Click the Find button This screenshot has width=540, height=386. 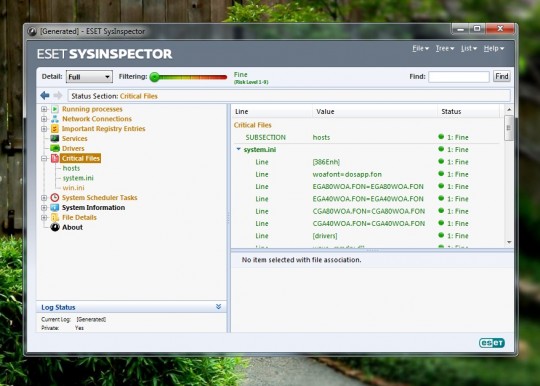(501, 76)
